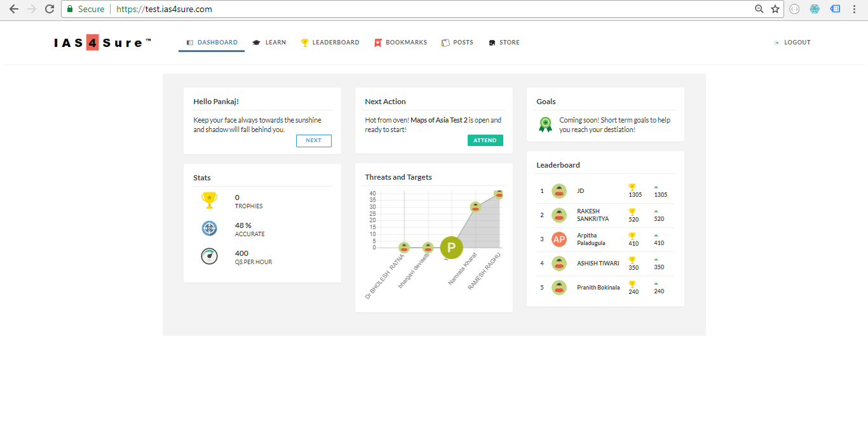Click the IAS4Sure logo
The height and width of the screenshot is (440, 868).
tap(103, 43)
